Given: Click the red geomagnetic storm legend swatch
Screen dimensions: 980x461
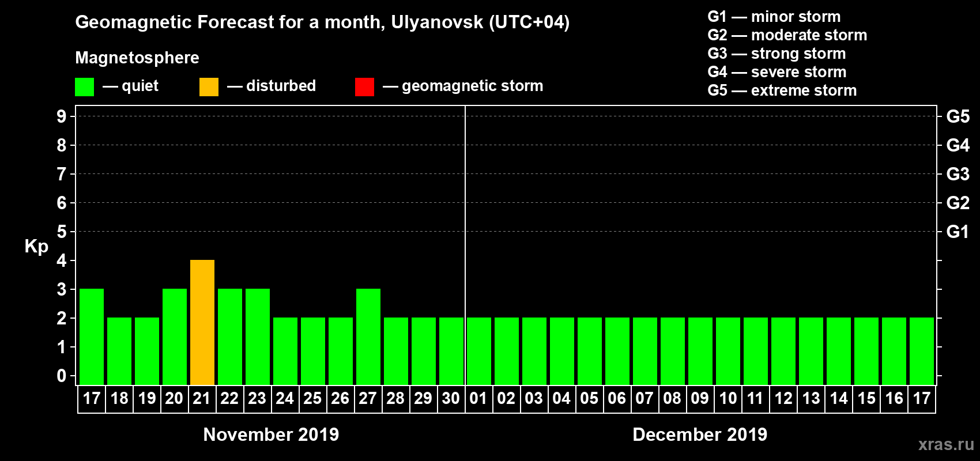Looking at the screenshot, I should click(x=364, y=87).
